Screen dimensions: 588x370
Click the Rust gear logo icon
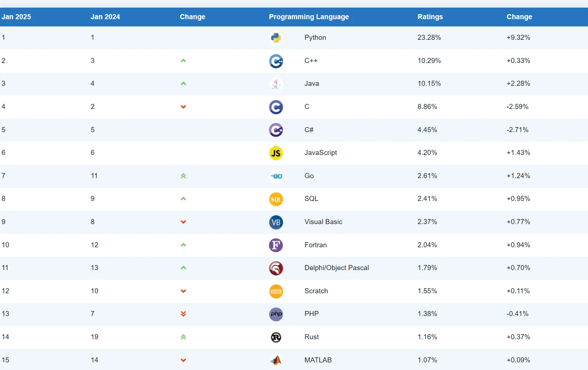coord(276,337)
